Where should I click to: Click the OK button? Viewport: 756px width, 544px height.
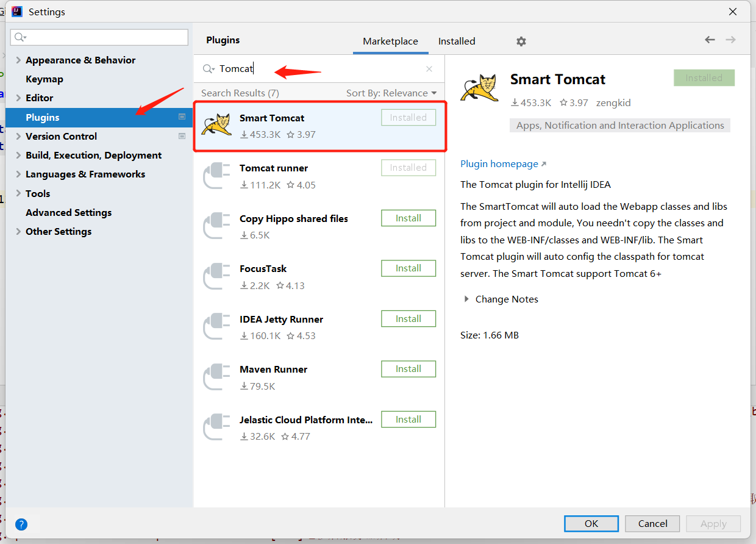pyautogui.click(x=591, y=523)
